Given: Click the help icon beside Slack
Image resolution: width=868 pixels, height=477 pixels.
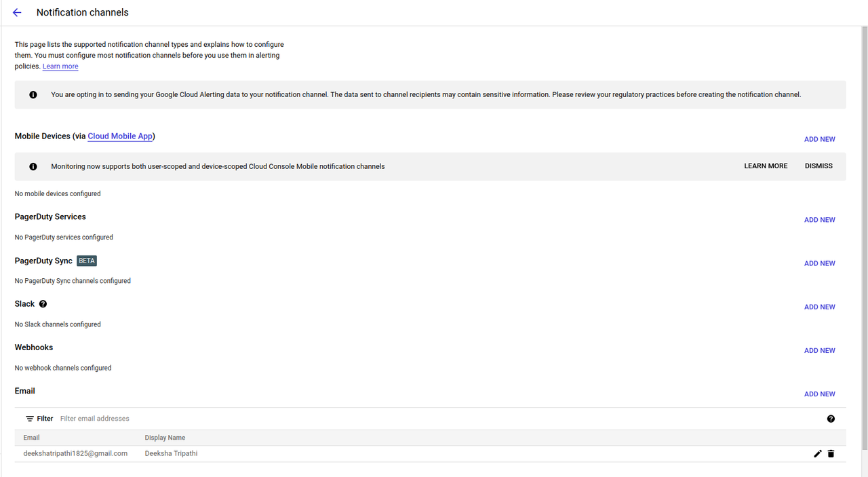Looking at the screenshot, I should 43,304.
